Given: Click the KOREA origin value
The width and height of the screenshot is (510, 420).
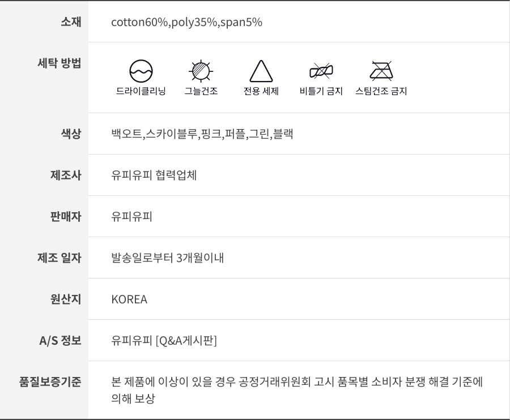Looking at the screenshot, I should point(129,299).
